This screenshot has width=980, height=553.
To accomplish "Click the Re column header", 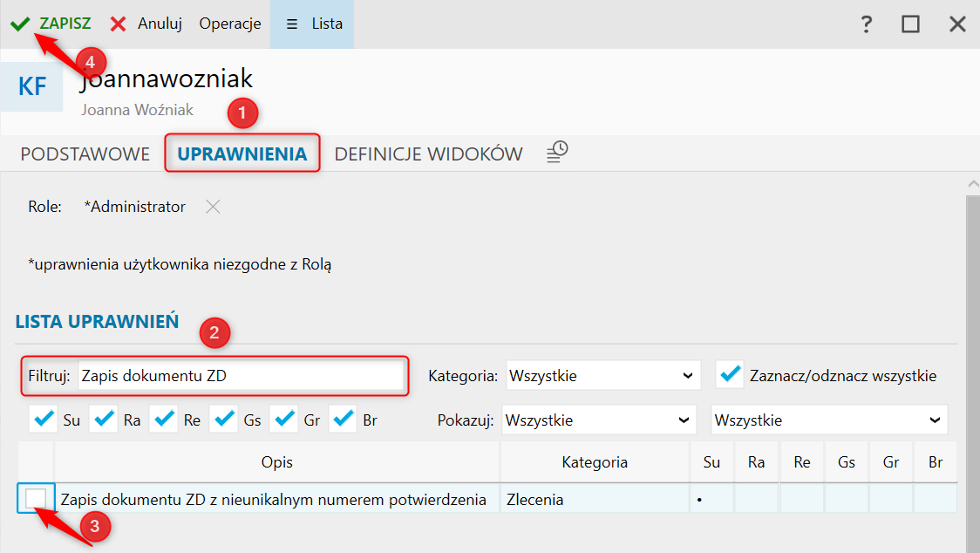I will coord(802,462).
